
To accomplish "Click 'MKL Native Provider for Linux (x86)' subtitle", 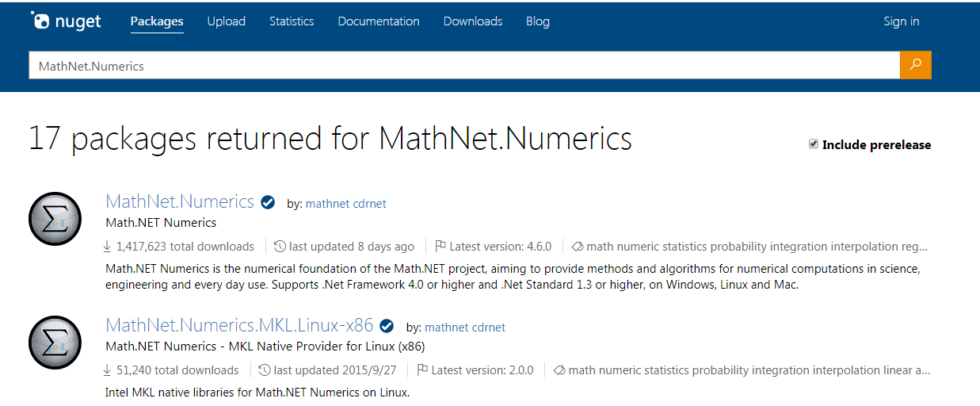I will pos(326,346).
